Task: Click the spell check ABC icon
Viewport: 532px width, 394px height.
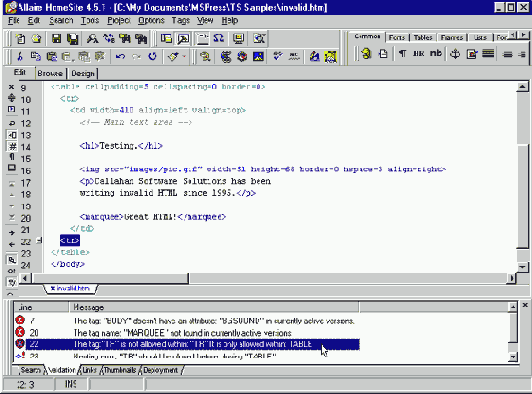Action: [x=294, y=56]
